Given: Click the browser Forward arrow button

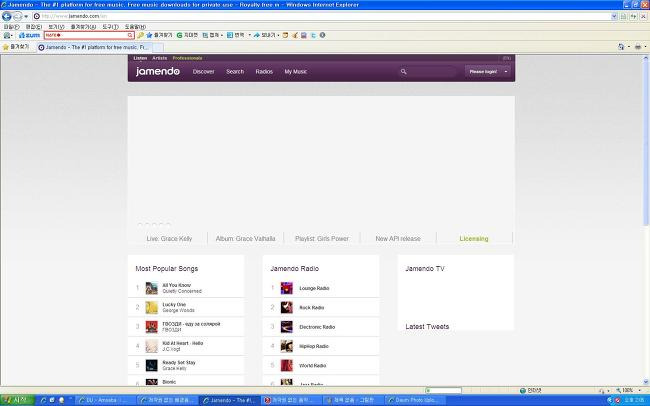Looking at the screenshot, I should pyautogui.click(x=17, y=16).
